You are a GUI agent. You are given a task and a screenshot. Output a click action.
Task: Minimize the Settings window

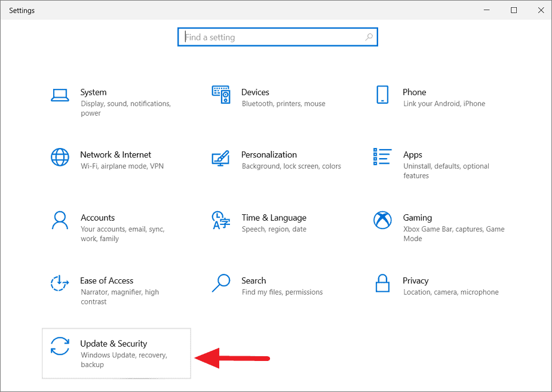[487, 10]
